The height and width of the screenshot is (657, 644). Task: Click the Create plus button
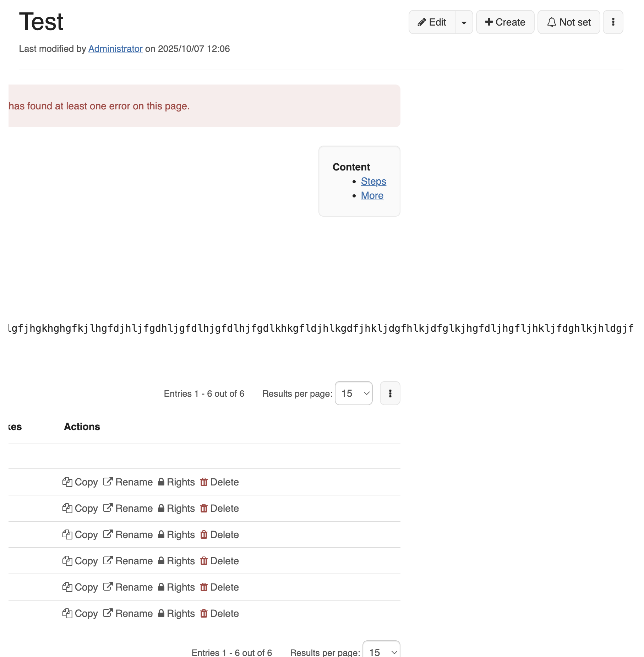pyautogui.click(x=505, y=22)
